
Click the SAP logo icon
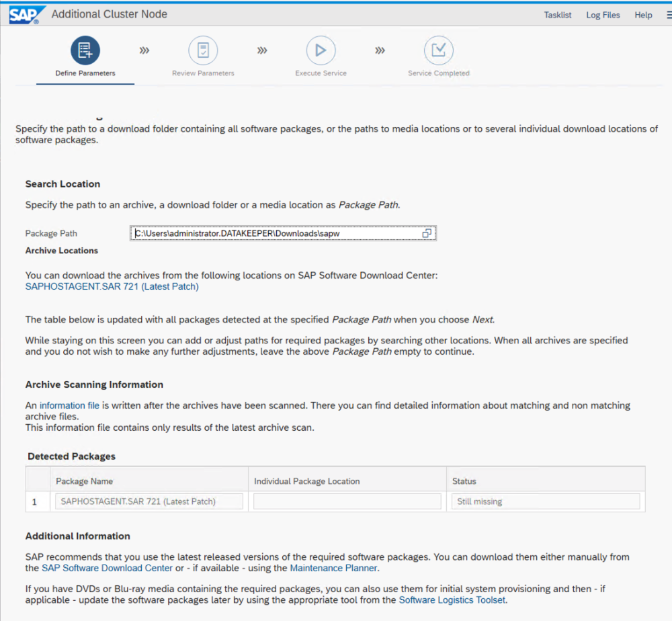point(26,15)
